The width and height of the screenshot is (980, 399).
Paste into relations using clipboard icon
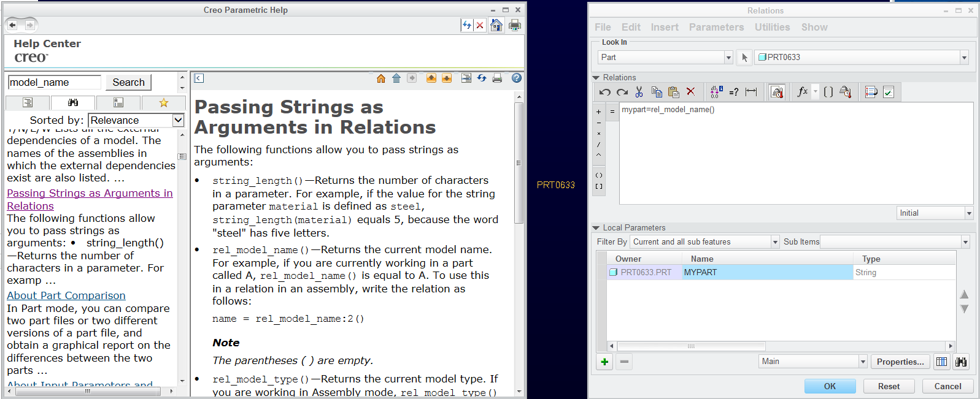[x=674, y=92]
